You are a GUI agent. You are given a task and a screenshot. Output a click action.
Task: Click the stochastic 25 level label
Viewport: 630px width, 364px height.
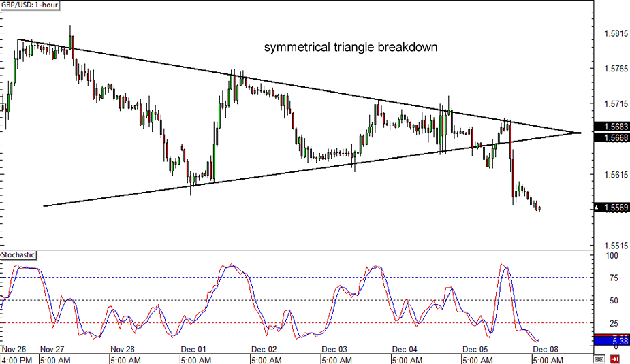click(x=614, y=323)
